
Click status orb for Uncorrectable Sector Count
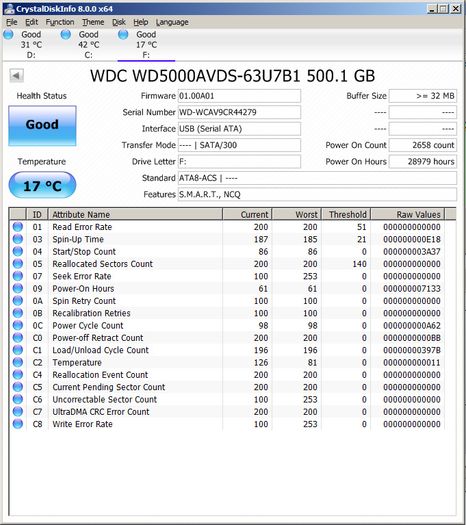18,399
